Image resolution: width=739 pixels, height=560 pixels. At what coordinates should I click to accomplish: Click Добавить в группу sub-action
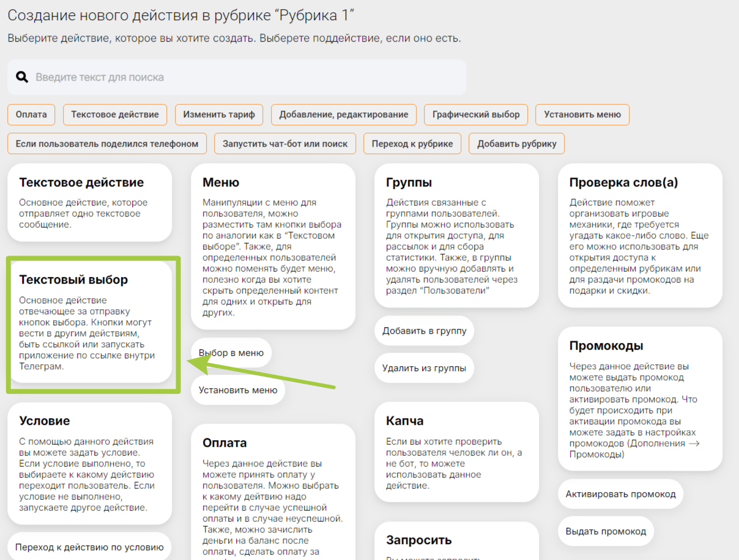click(x=425, y=331)
